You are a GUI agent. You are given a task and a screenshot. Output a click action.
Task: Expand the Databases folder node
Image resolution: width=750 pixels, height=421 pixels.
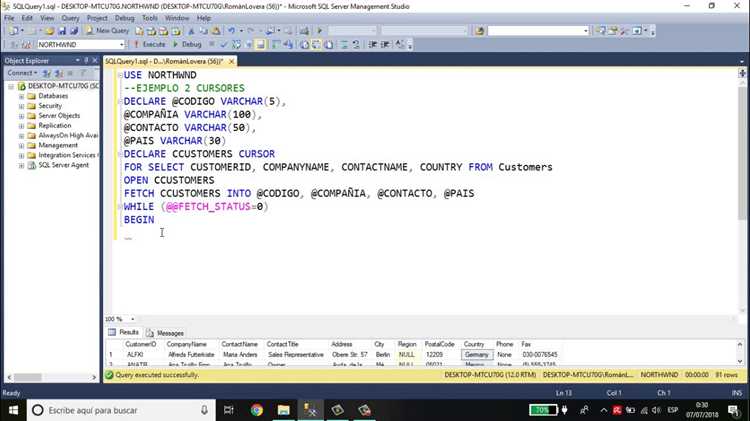point(22,96)
